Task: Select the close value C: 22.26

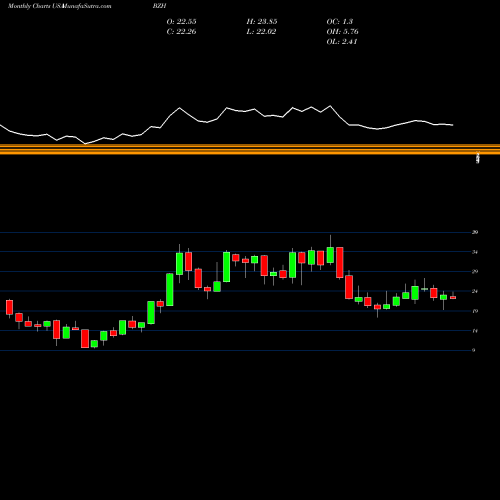Action: pyautogui.click(x=181, y=32)
